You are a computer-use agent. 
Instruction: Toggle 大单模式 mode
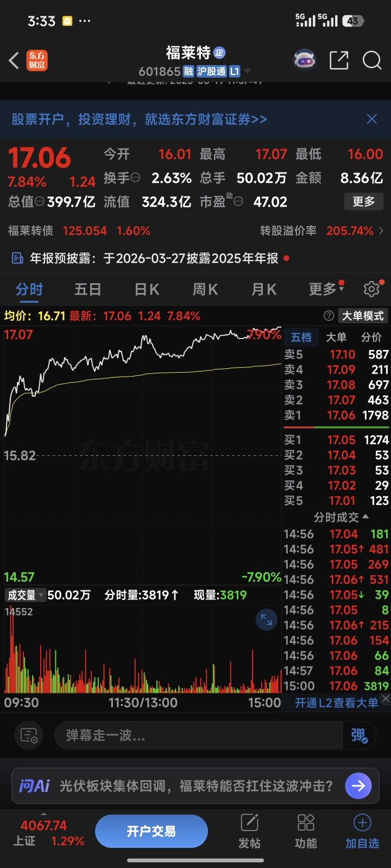click(x=363, y=316)
